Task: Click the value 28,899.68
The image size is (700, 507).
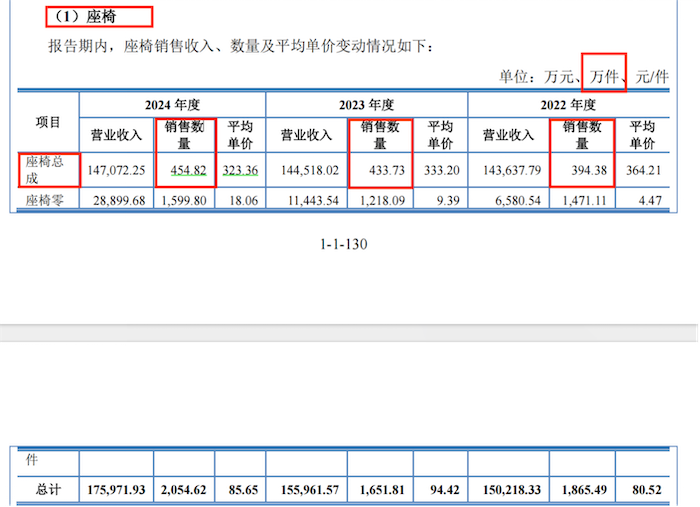Action: coord(119,201)
